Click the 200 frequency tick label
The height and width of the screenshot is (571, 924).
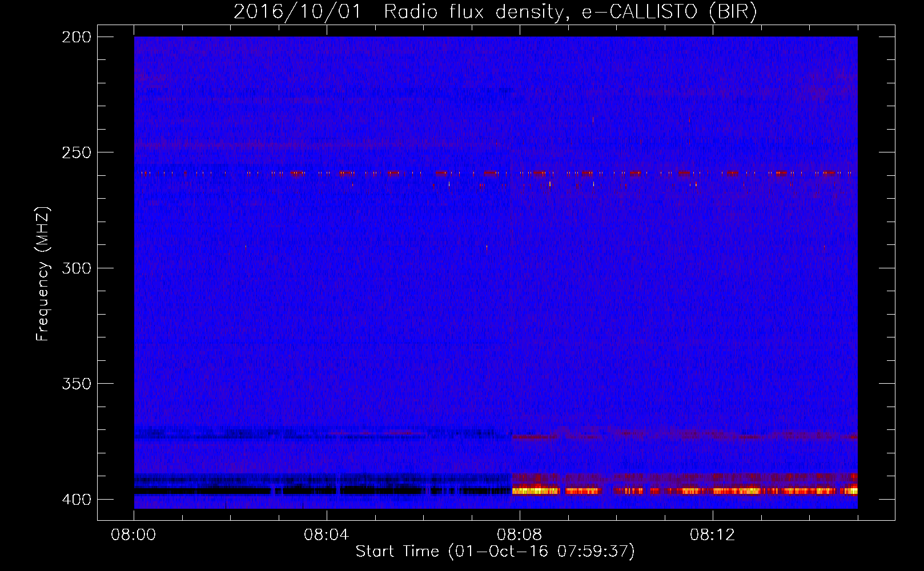[76, 37]
